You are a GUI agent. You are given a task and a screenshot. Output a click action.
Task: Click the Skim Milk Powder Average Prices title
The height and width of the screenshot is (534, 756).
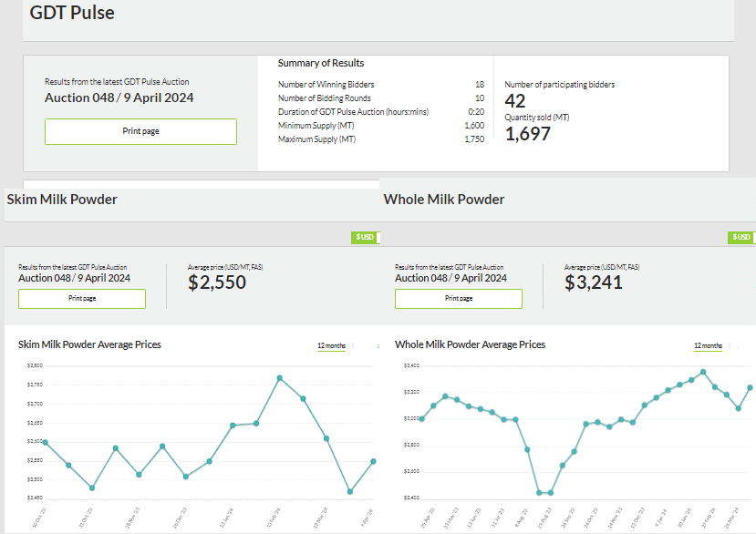89,344
